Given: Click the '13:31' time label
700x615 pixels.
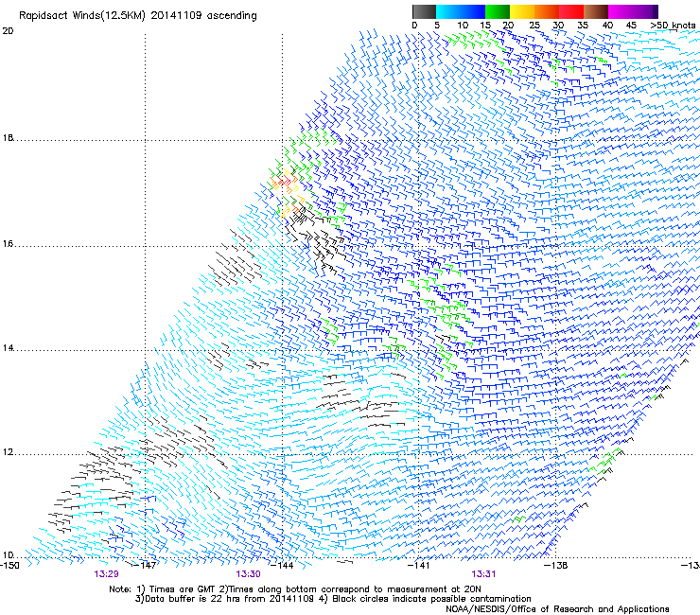Looking at the screenshot, I should point(483,574).
